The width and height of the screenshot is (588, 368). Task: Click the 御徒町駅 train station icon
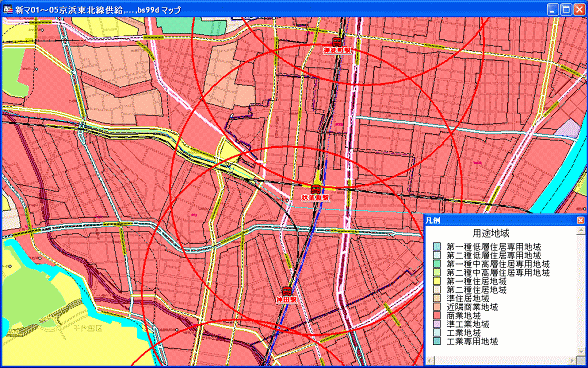point(337,42)
